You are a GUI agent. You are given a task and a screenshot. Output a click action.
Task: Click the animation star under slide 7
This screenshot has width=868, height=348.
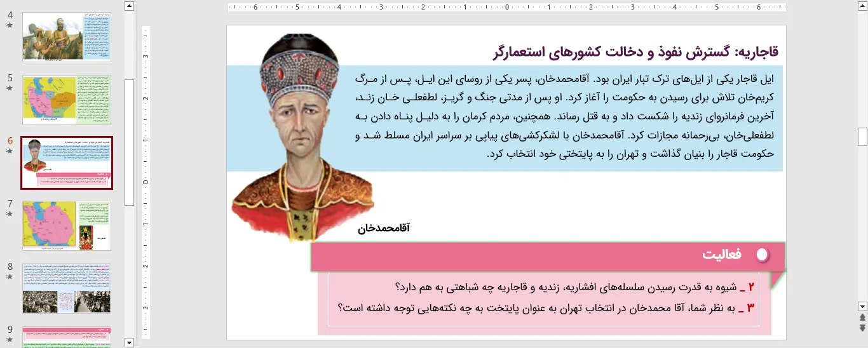10,214
